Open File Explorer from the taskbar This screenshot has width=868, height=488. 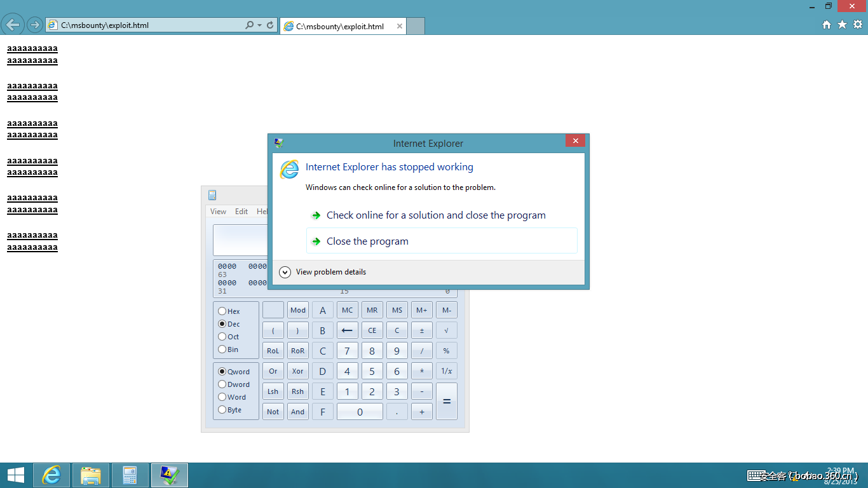coord(91,475)
